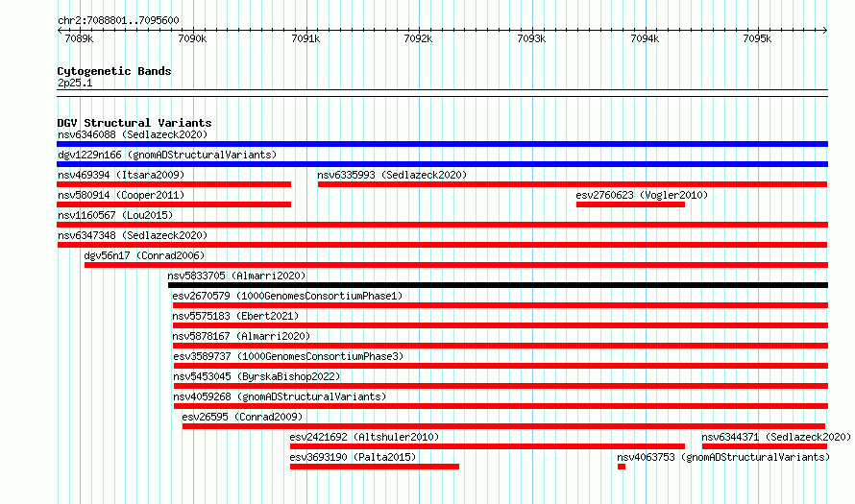Click the DGV Structural Variants track title

(134, 123)
